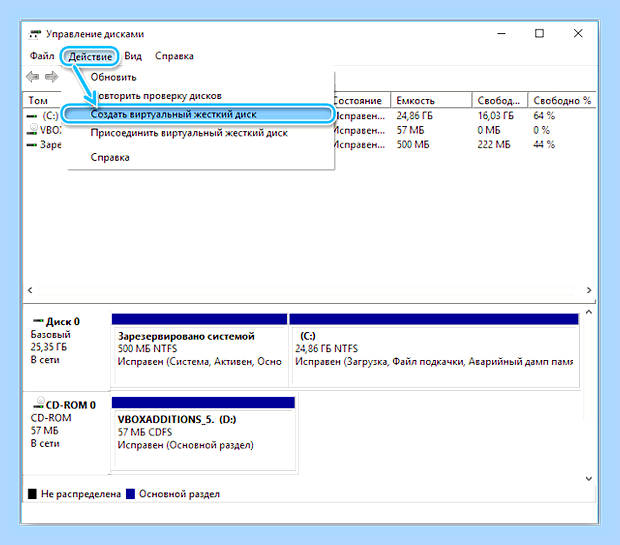The image size is (620, 545).
Task: Select the (C:) volume drive icon
Action: tap(32, 116)
